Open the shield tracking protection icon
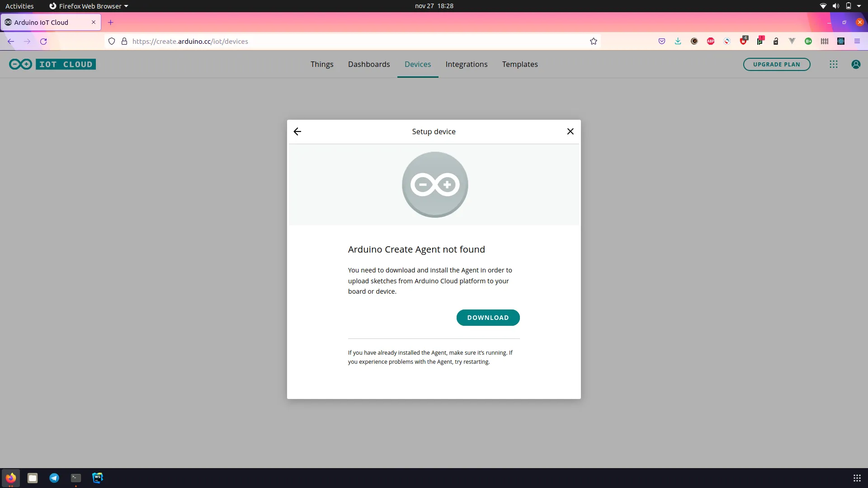The image size is (868, 488). pos(112,41)
